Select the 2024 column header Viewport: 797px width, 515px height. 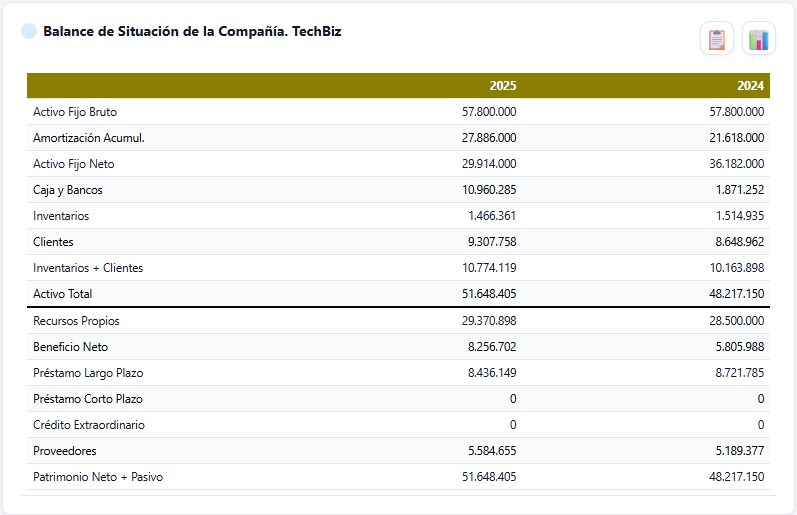point(750,85)
